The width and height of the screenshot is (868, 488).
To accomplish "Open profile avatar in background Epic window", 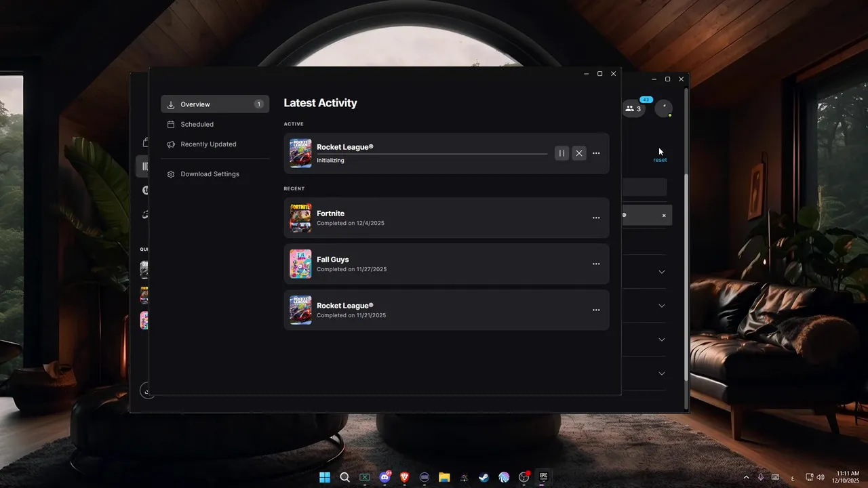I will click(663, 108).
